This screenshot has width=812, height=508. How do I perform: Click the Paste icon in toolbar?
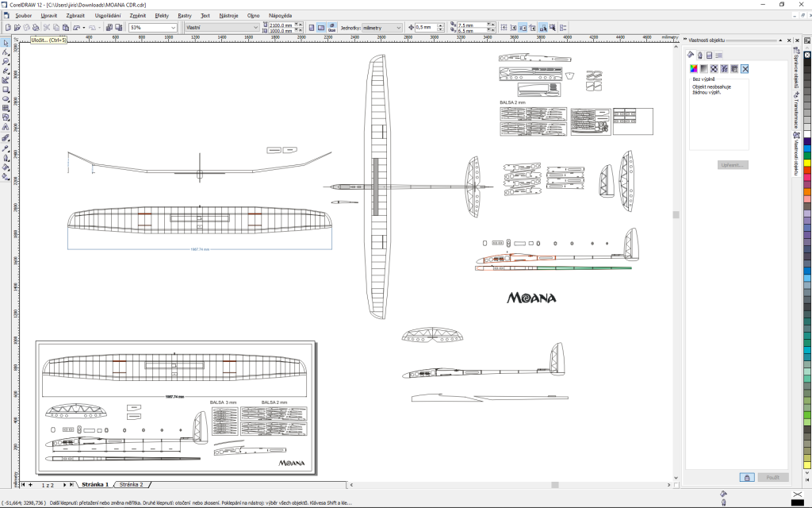click(x=66, y=27)
